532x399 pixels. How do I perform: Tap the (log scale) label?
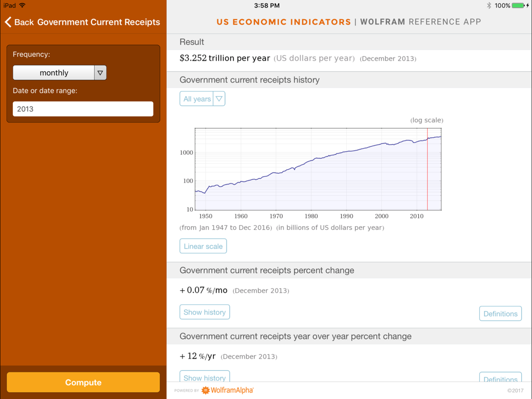click(x=427, y=120)
